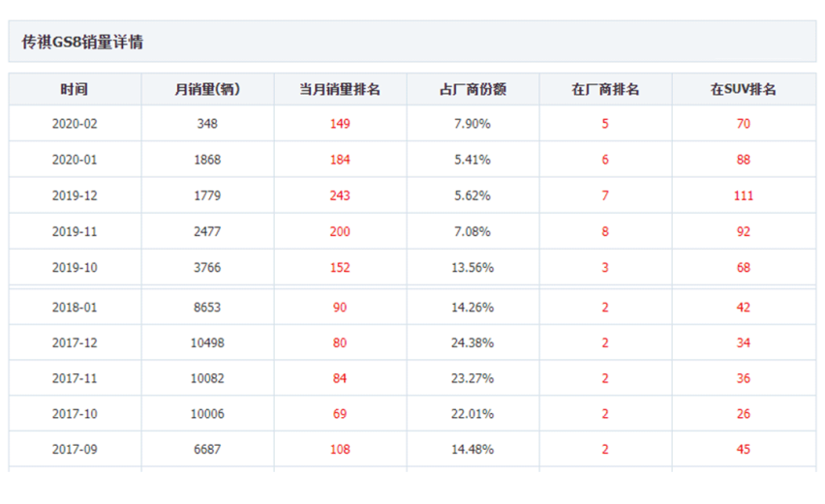Open the red sales ranking 200
Screen dimensions: 825x504
[x=340, y=232]
